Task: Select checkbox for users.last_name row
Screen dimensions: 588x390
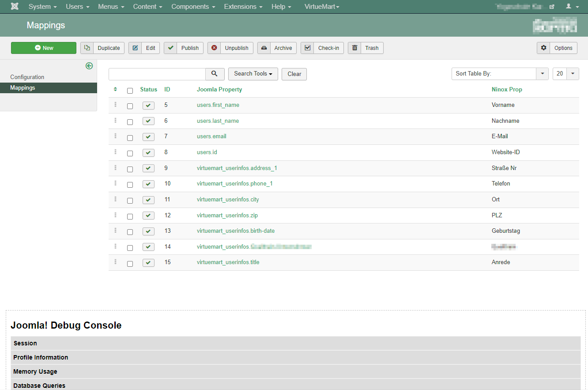Action: coord(130,122)
